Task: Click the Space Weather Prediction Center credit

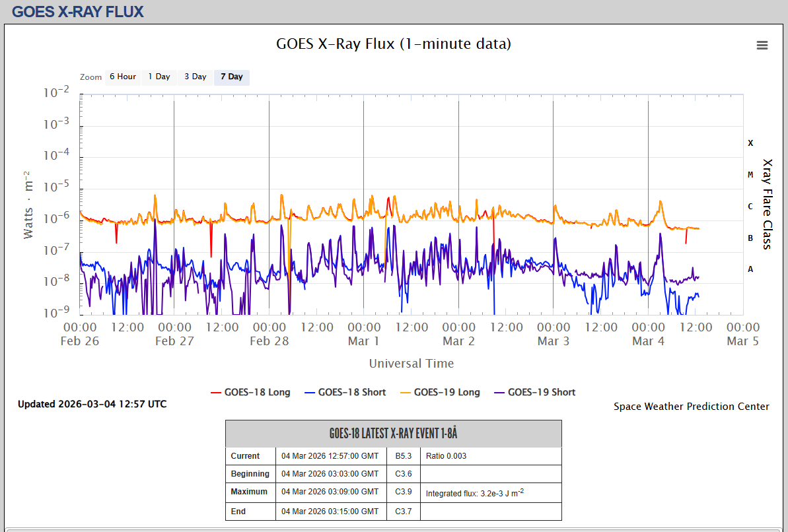Action: point(691,407)
